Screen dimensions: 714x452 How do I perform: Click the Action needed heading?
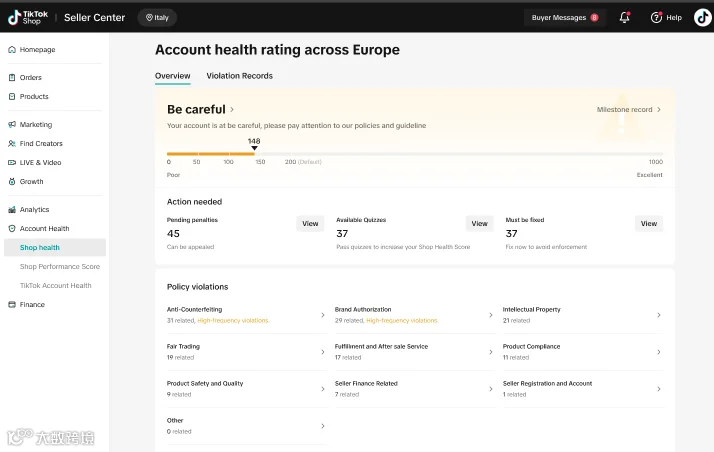(x=194, y=202)
